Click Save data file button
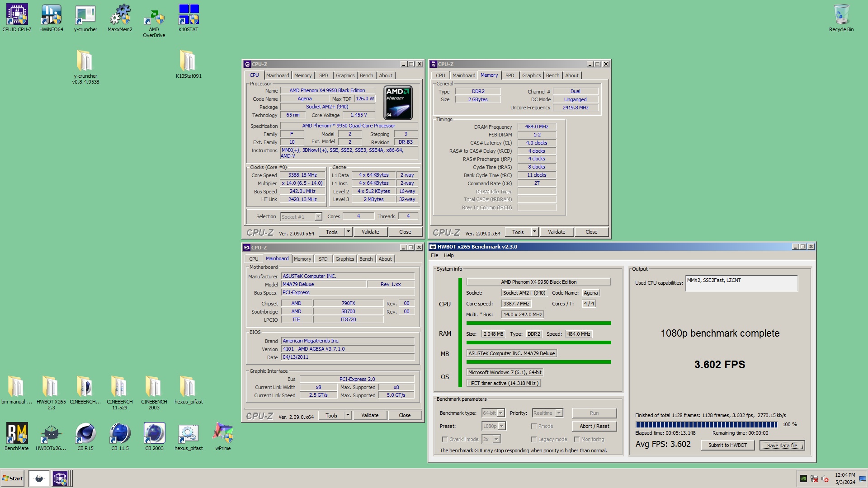 coord(782,445)
